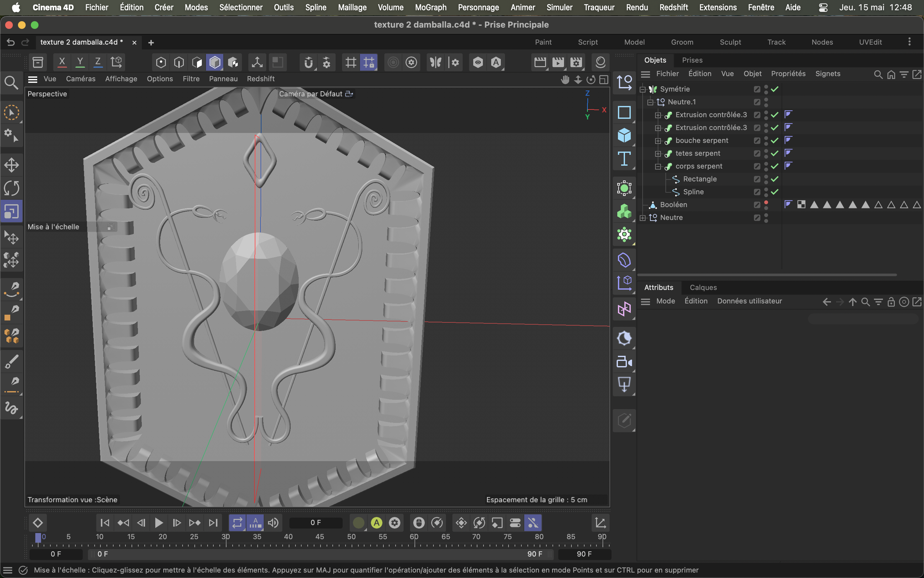The height and width of the screenshot is (578, 924).
Task: Select the Spline object row
Action: [693, 192]
